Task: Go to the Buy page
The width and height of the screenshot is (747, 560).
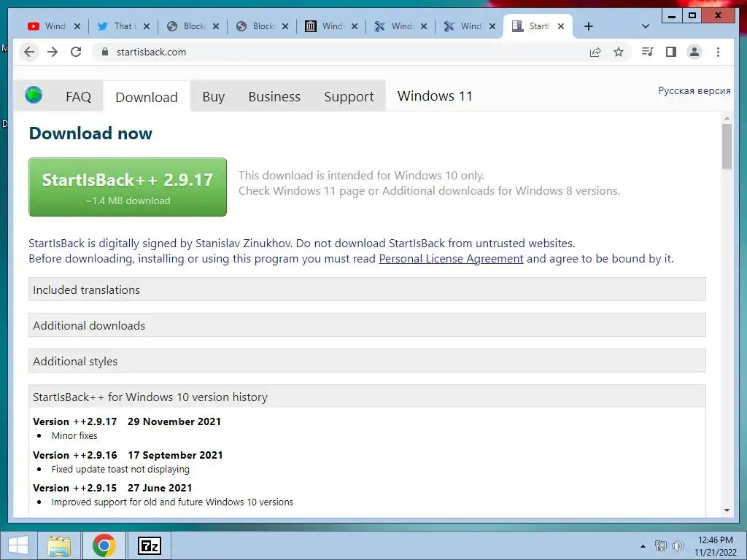Action: (x=214, y=97)
